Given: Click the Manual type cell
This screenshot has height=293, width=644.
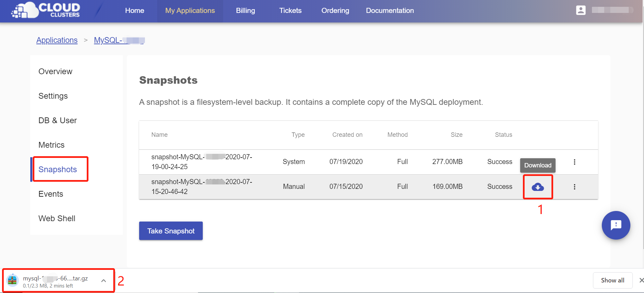Looking at the screenshot, I should (x=294, y=186).
